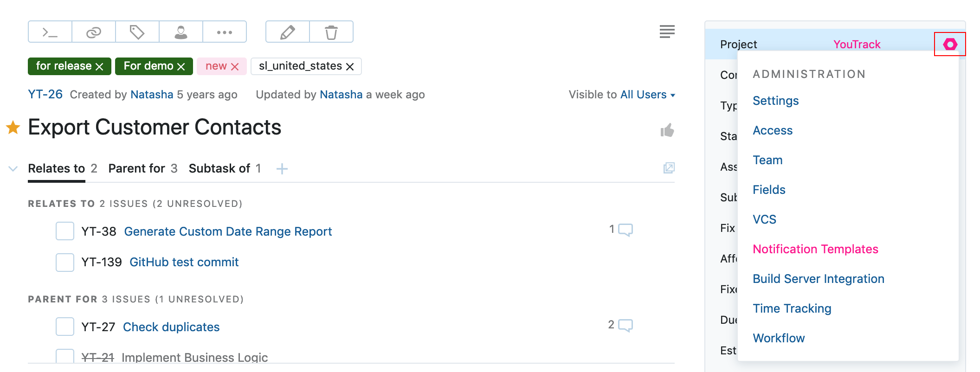
Task: Click the thumbs-up vote icon
Action: (667, 130)
